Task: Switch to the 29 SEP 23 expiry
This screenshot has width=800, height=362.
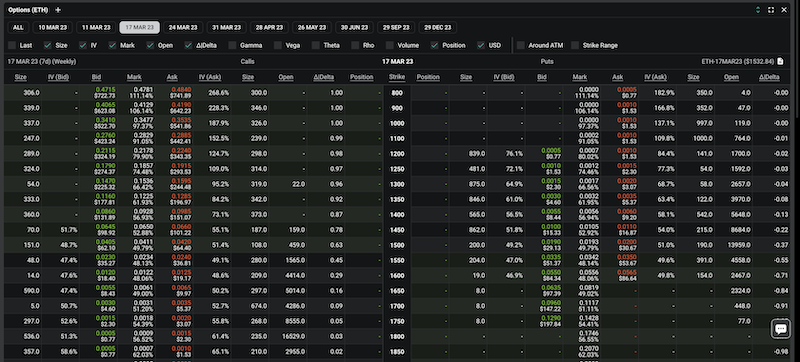Action: 396,28
